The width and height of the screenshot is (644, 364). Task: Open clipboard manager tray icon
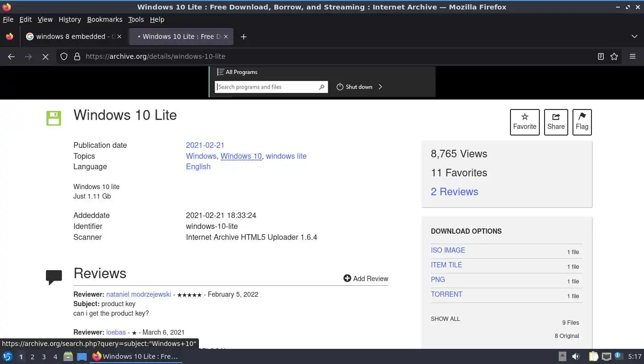pyautogui.click(x=594, y=356)
